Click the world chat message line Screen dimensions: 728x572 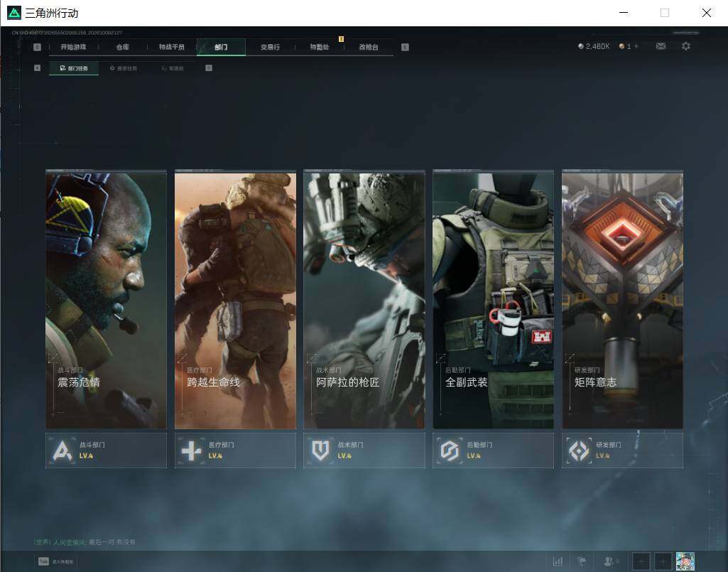click(x=85, y=541)
